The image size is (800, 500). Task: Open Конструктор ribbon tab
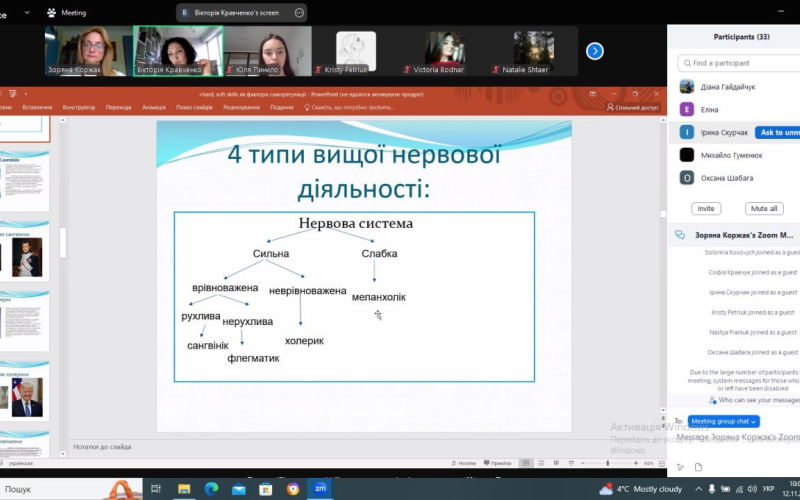click(79, 107)
